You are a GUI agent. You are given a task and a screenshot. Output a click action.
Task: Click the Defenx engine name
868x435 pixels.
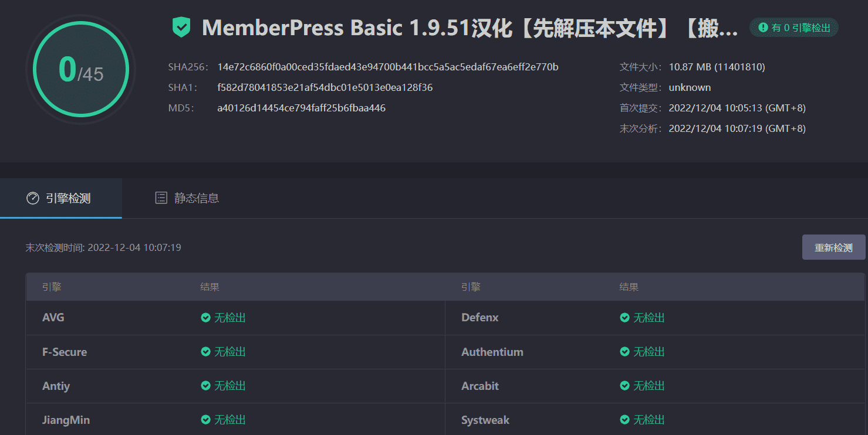(x=480, y=318)
